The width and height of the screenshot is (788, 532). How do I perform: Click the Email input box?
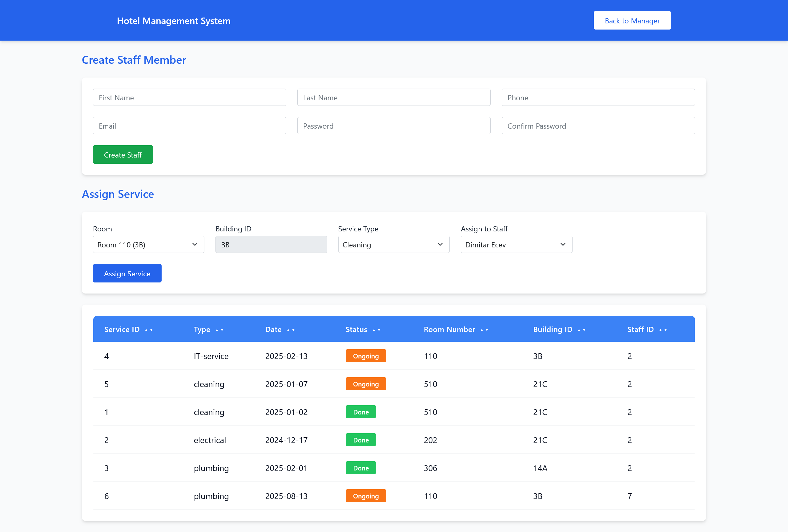point(189,126)
